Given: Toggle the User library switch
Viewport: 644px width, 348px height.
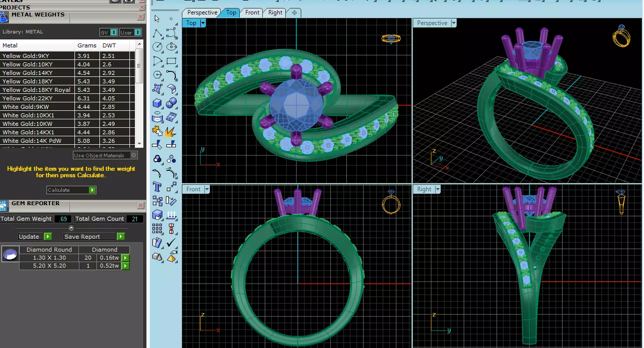Looking at the screenshot, I should pos(130,32).
